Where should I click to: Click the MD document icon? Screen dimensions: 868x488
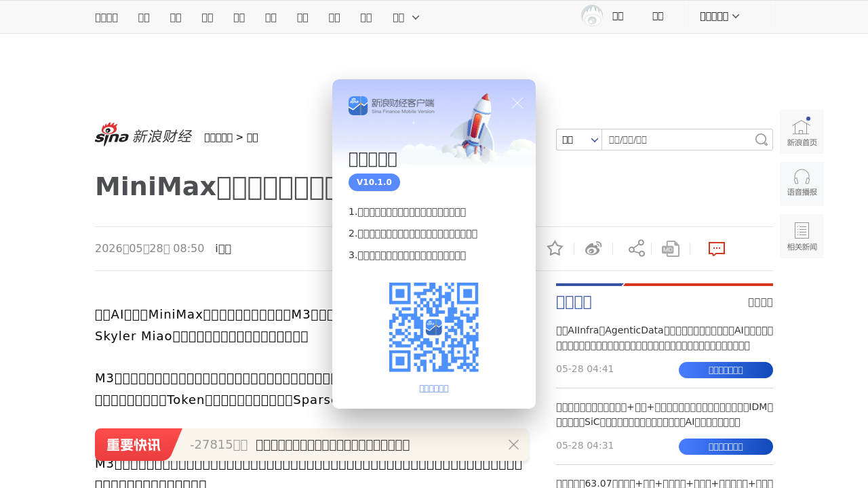click(671, 248)
